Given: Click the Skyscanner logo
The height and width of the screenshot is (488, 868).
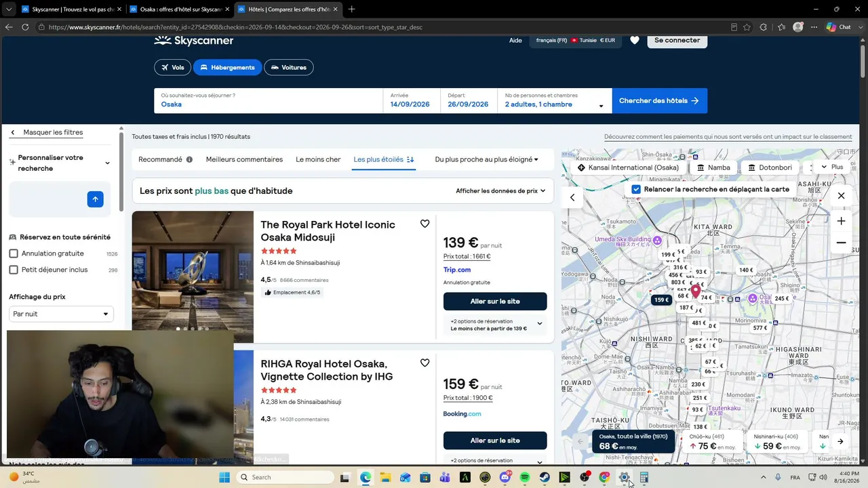Looking at the screenshot, I should pos(194,41).
